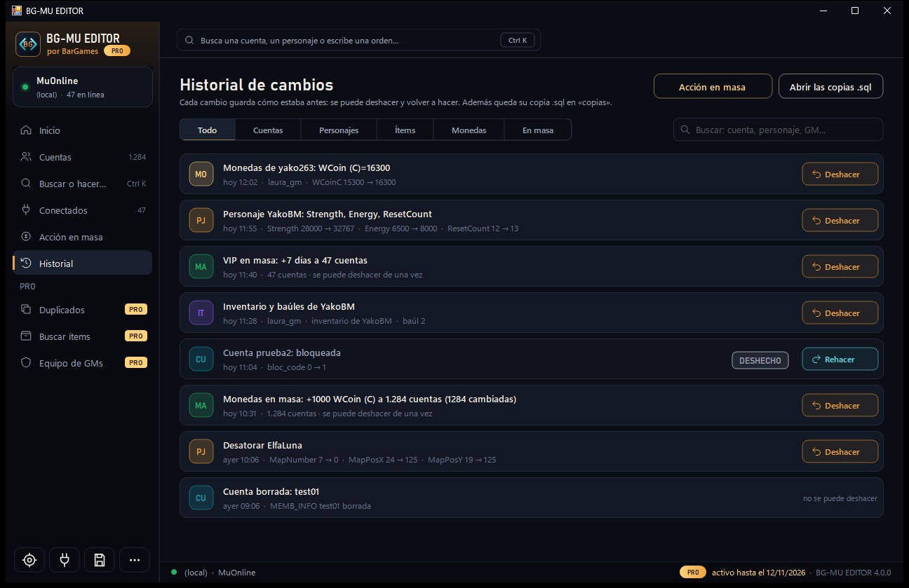The height and width of the screenshot is (588, 909).
Task: Click the green status dot in the bottom status bar
Action: pyautogui.click(x=174, y=573)
